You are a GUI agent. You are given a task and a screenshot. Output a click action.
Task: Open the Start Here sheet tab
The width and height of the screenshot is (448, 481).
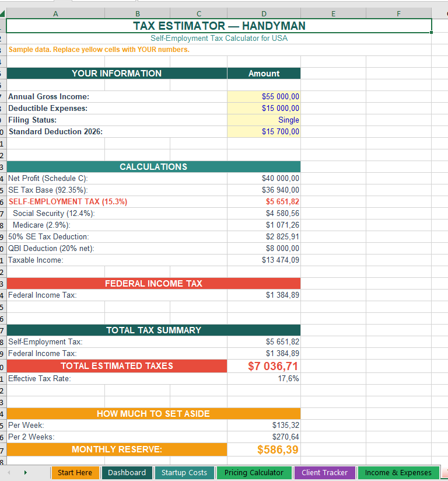(x=75, y=473)
